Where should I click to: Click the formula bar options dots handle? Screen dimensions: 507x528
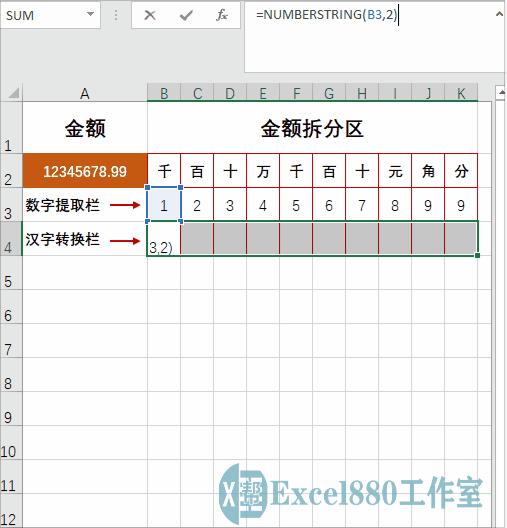[116, 15]
